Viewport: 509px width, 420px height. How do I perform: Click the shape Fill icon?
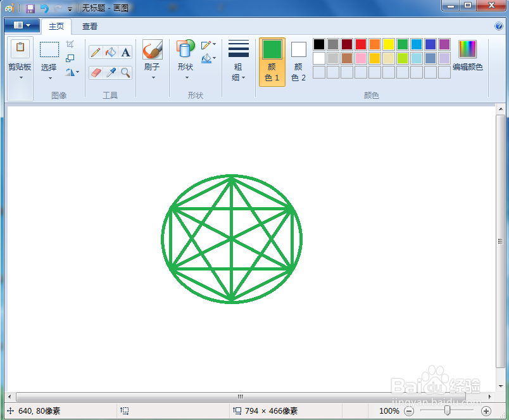point(206,58)
